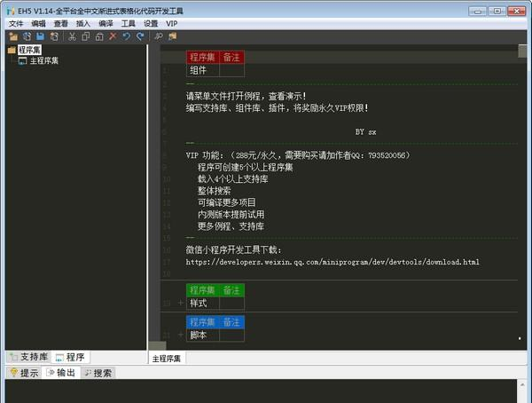Open the 插入 menu
Screen dimensions: 532x403
(83, 23)
